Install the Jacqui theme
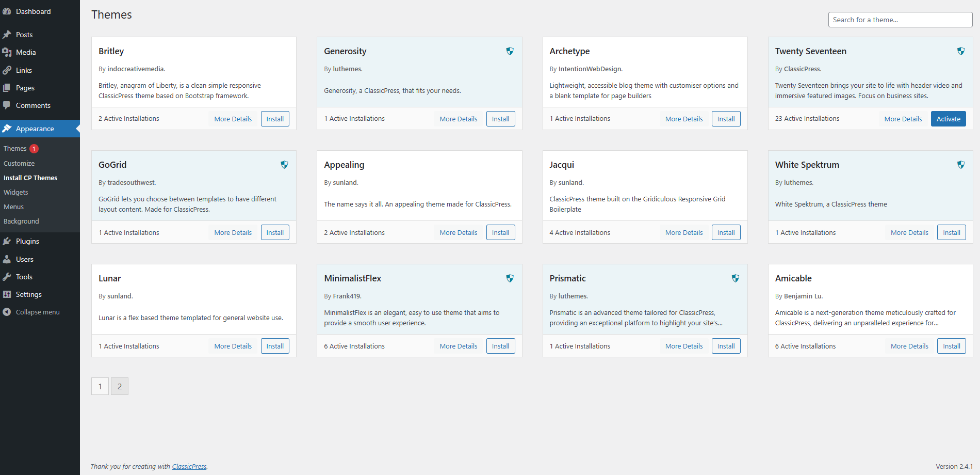980x475 pixels. coord(726,232)
